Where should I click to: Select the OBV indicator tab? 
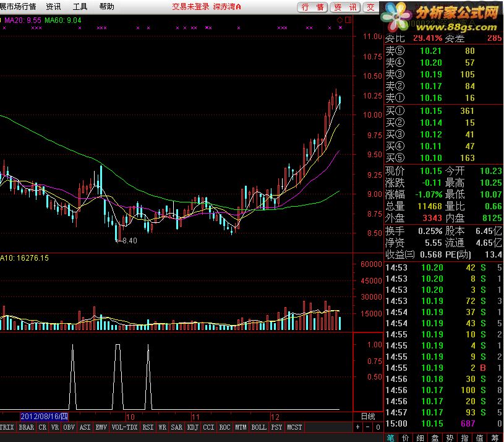coord(69,427)
